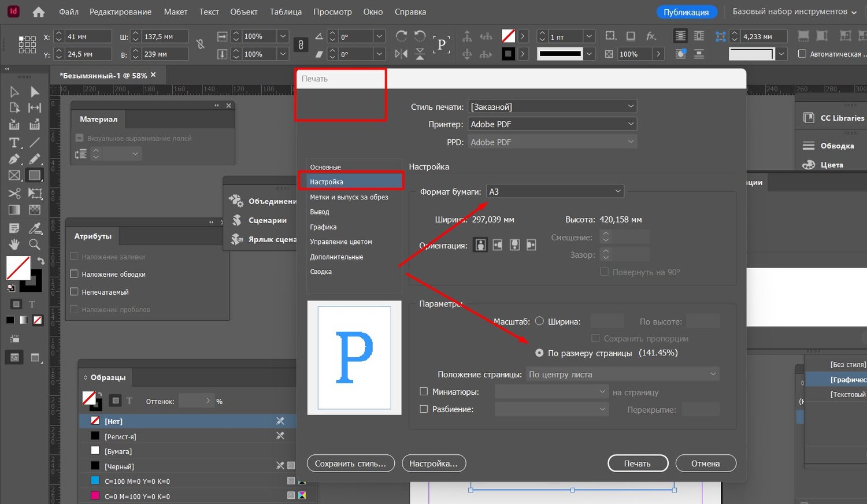Open the Принтер dropdown
The width and height of the screenshot is (867, 504).
click(x=552, y=124)
